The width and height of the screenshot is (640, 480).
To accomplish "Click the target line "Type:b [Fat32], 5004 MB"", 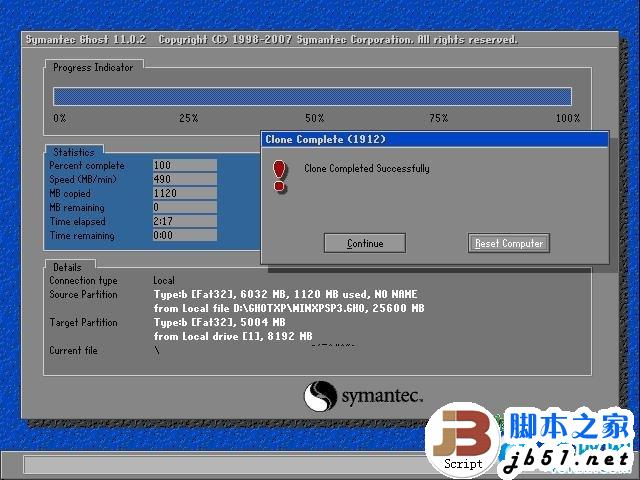I will click(x=220, y=322).
